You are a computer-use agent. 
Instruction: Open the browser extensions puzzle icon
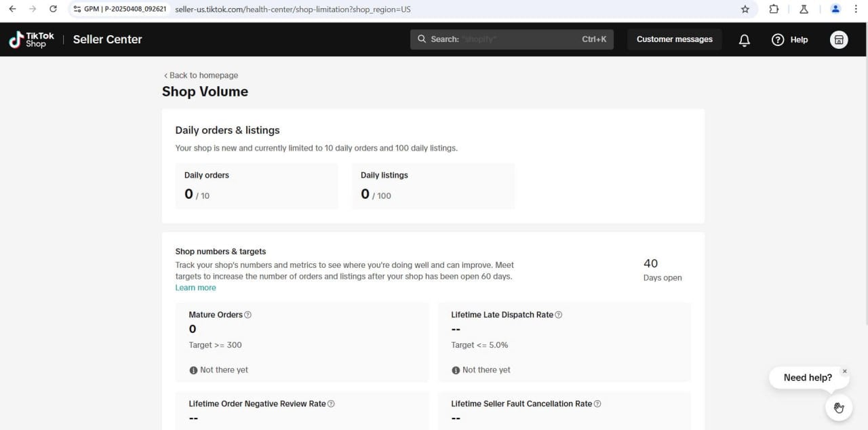click(x=774, y=9)
